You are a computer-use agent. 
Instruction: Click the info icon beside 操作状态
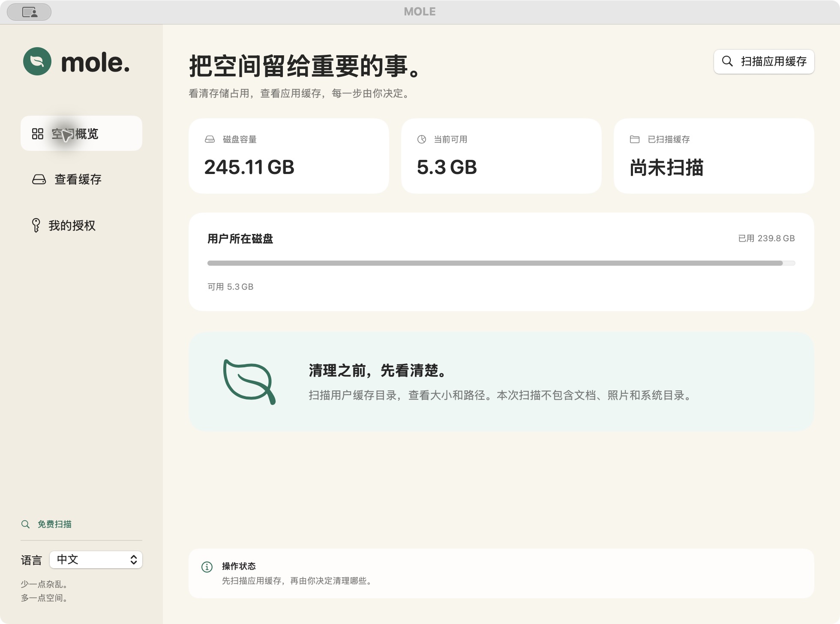tap(207, 567)
